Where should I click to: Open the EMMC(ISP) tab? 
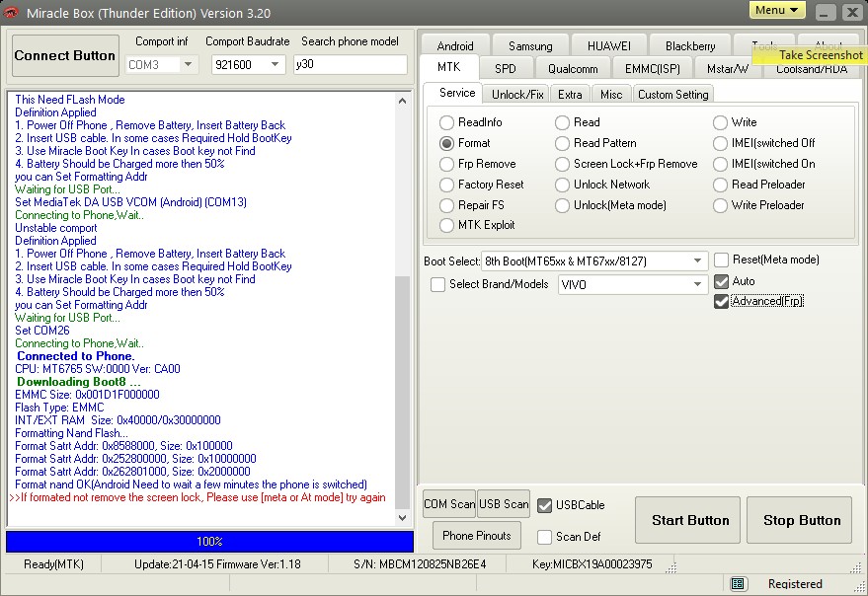[x=652, y=69]
